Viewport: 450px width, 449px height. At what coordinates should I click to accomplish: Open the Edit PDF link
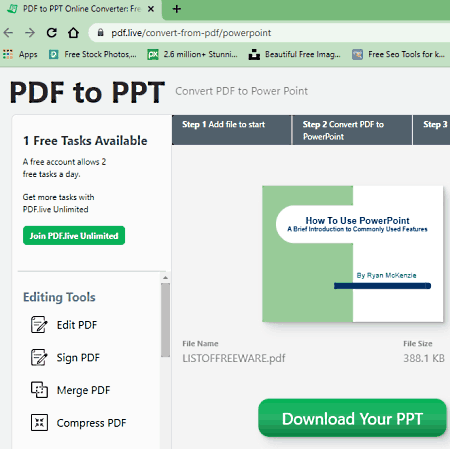pyautogui.click(x=77, y=325)
